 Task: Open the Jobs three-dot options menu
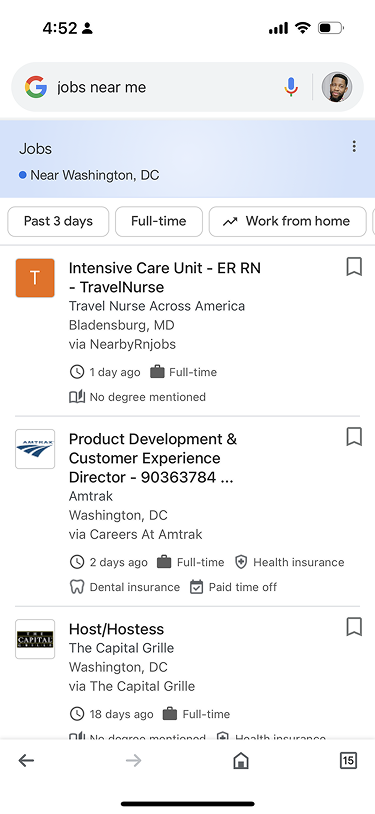coord(354,146)
